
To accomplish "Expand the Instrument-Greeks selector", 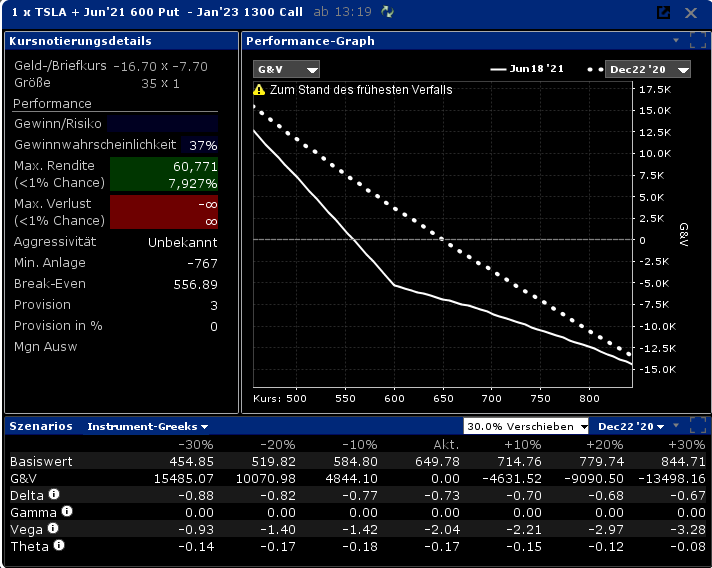I will click(147, 426).
